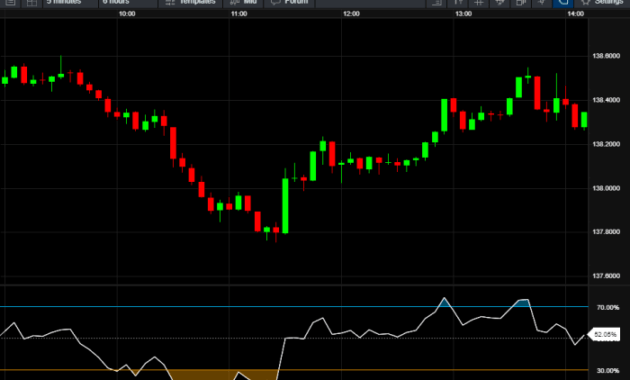Viewport: 630px width, 380px height.
Task: Click the tall green candle after 11:00
Action: coord(285,206)
